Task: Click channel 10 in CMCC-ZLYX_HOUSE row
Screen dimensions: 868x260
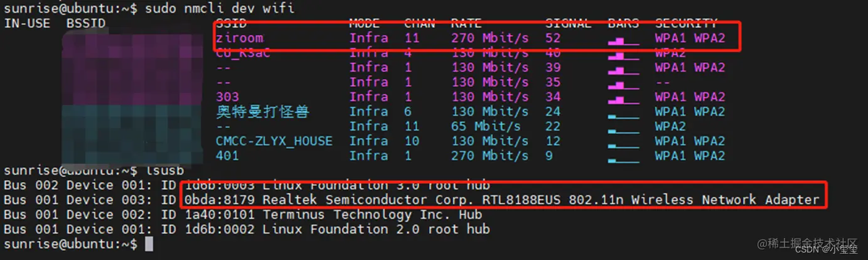Action: click(412, 141)
